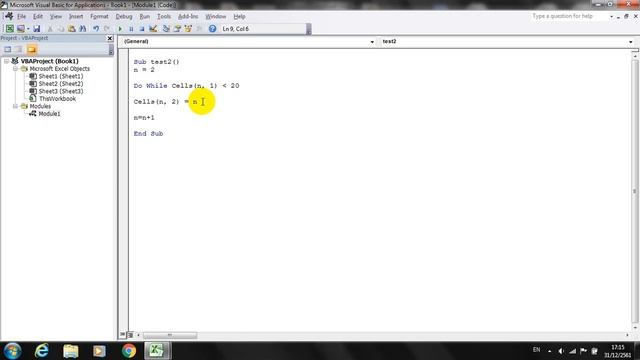640x360 pixels.
Task: Click the Insert UserForm toolbar icon
Action: tap(20, 29)
